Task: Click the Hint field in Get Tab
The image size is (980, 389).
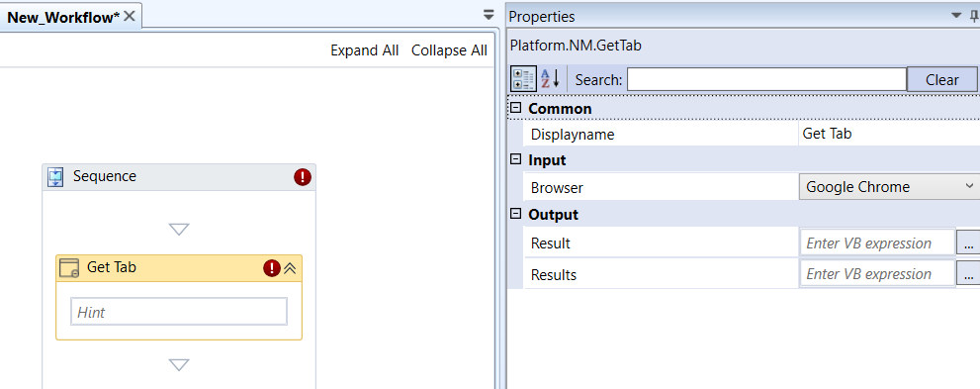Action: pos(179,312)
